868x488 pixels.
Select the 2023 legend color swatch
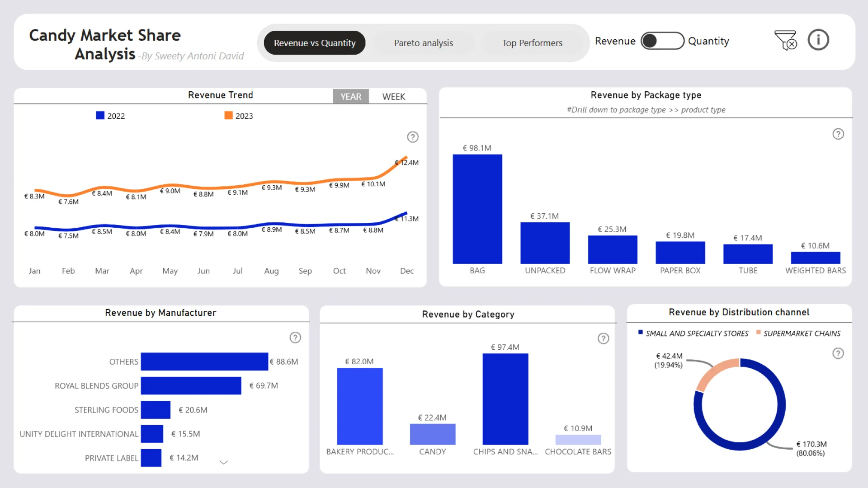229,116
